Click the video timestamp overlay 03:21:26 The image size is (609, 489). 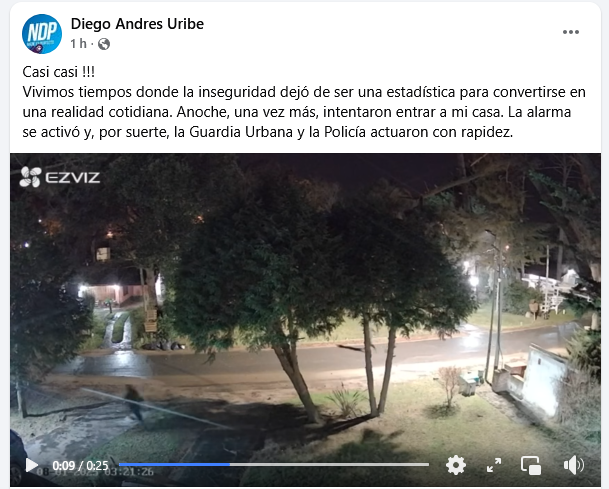pos(129,472)
